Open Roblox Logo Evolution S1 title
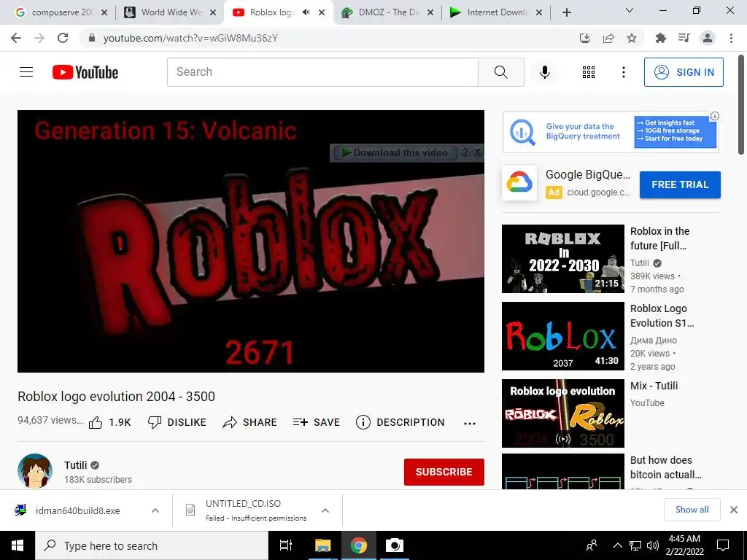This screenshot has height=560, width=747. [x=662, y=316]
